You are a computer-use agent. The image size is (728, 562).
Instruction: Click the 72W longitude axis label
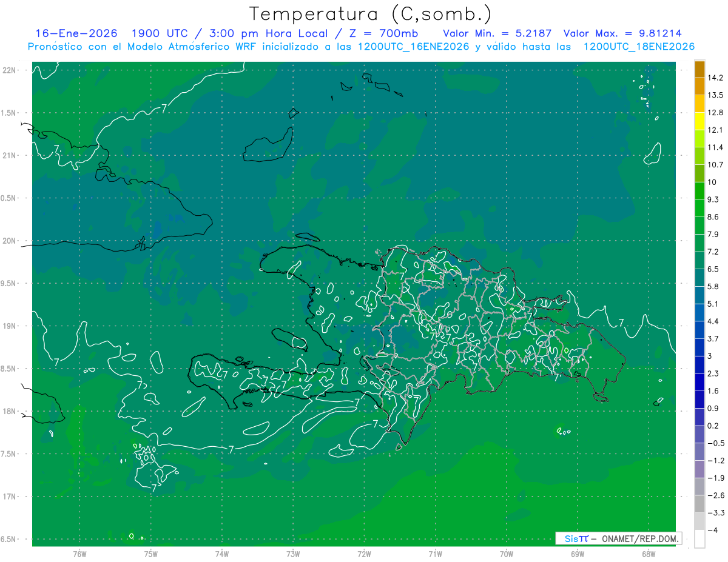pos(364,554)
